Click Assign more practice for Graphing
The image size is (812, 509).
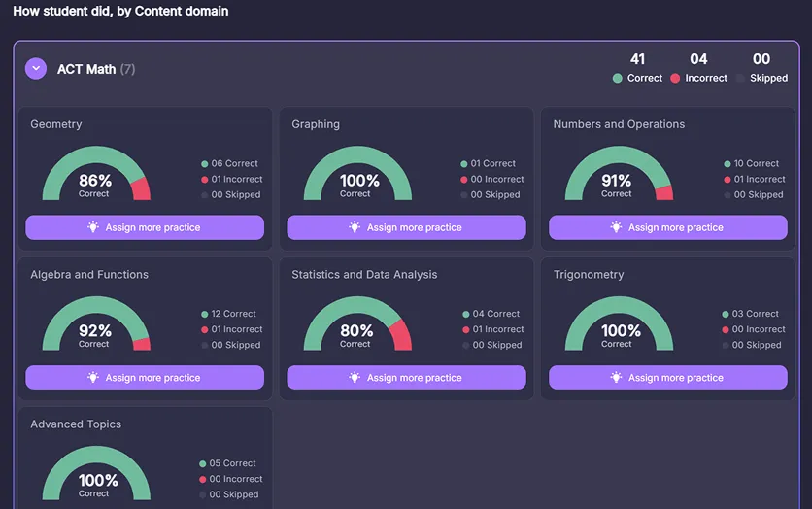407,227
